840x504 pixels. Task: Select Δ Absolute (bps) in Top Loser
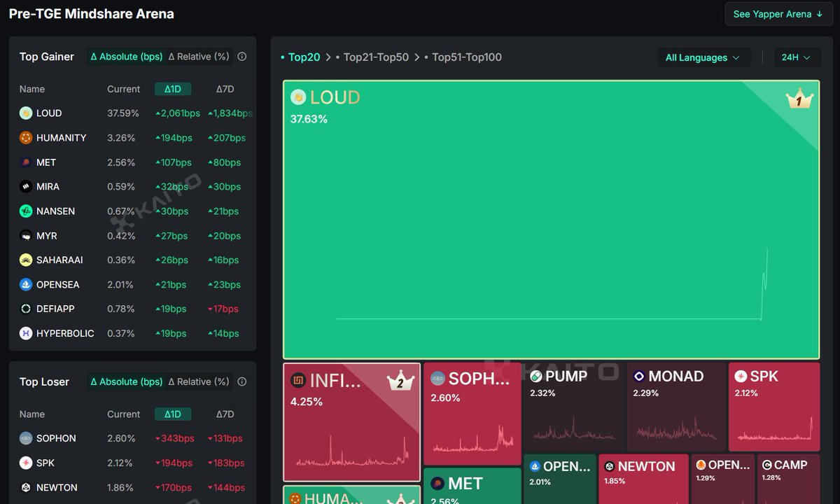127,381
